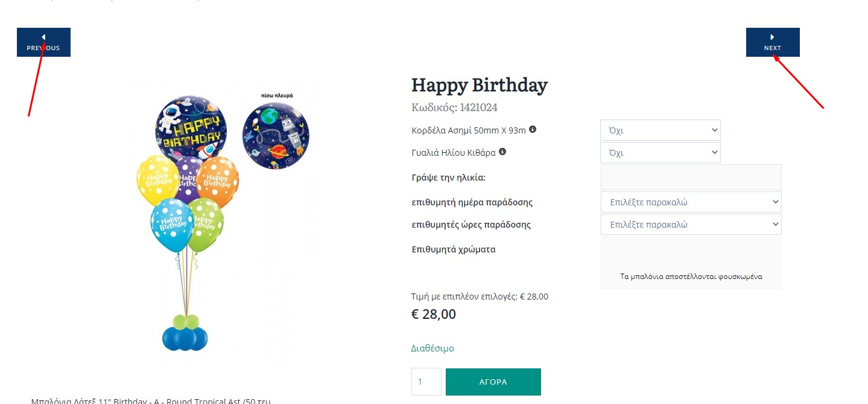Click the Μπαλόνια Λάτεξ 11" Birthday description
Viewport: 868px width, 404px height.
pos(151,400)
